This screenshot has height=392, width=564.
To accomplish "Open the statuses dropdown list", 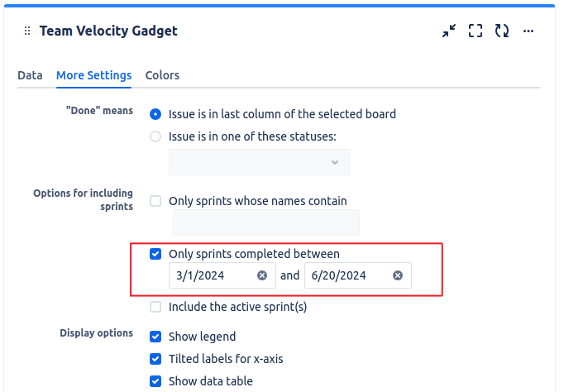I will click(x=260, y=162).
